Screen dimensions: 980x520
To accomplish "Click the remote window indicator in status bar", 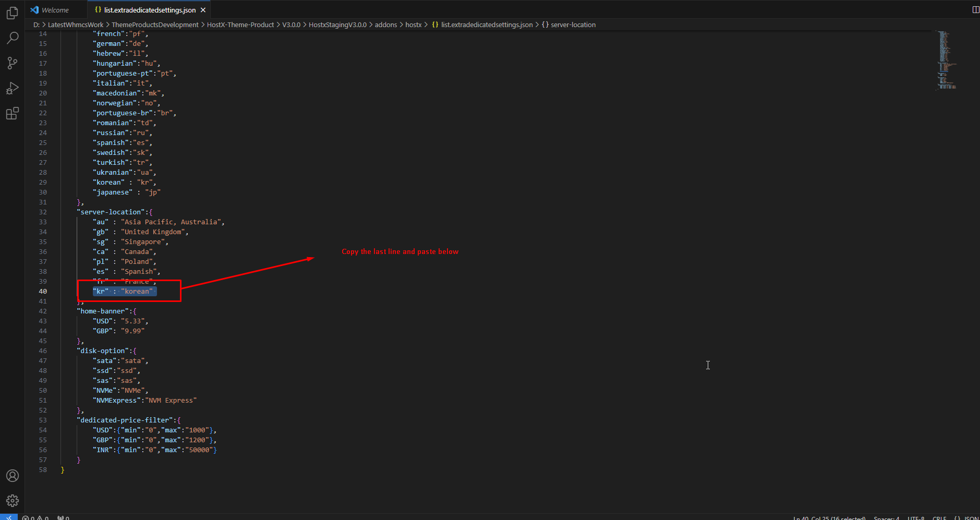I will [x=9, y=517].
